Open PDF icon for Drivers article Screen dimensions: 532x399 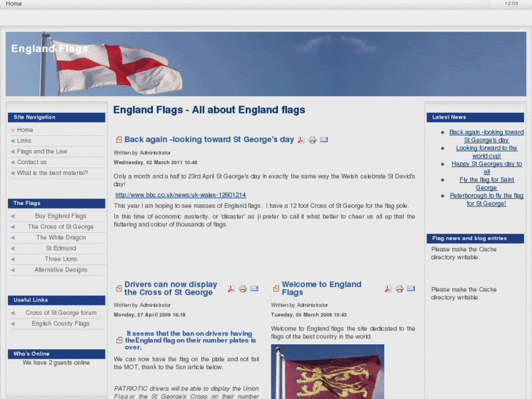tap(231, 288)
